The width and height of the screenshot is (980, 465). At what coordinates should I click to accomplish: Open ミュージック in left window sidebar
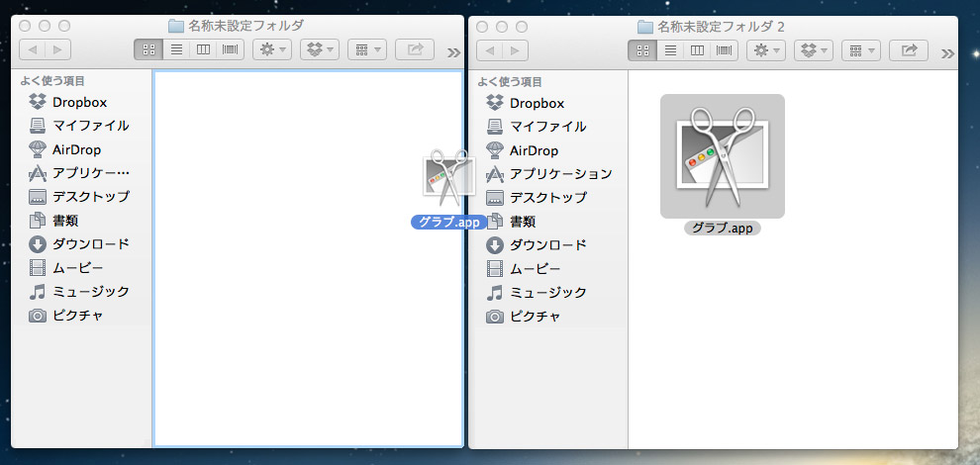pyautogui.click(x=79, y=292)
